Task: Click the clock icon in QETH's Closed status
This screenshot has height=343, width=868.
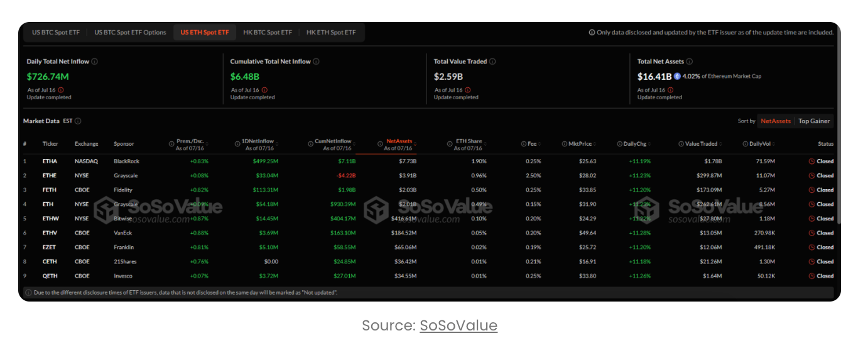Action: [x=811, y=276]
